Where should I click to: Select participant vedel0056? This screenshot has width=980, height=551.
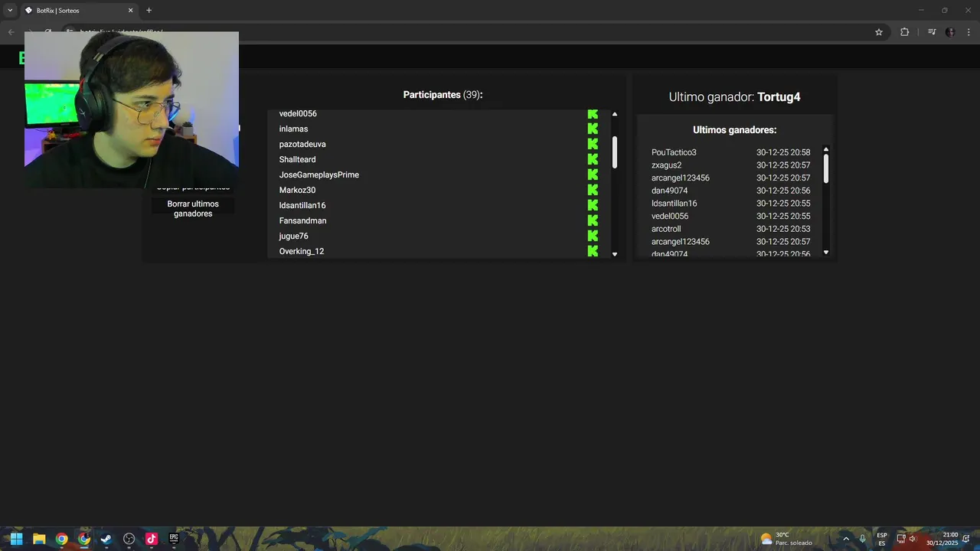(298, 114)
